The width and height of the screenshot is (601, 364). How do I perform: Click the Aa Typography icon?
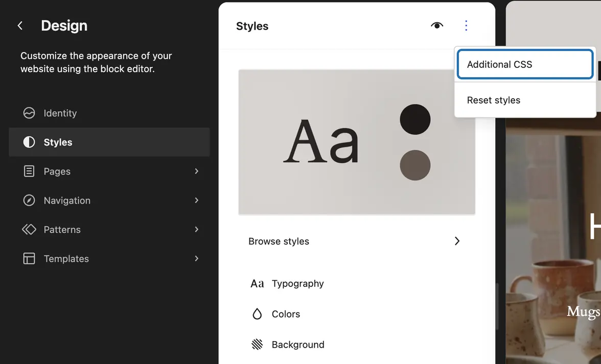[257, 284]
